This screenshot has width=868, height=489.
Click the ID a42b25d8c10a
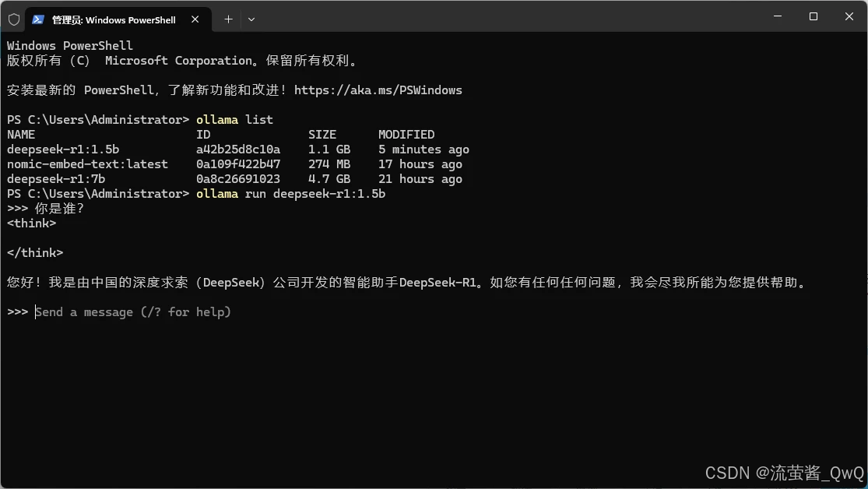click(x=238, y=150)
